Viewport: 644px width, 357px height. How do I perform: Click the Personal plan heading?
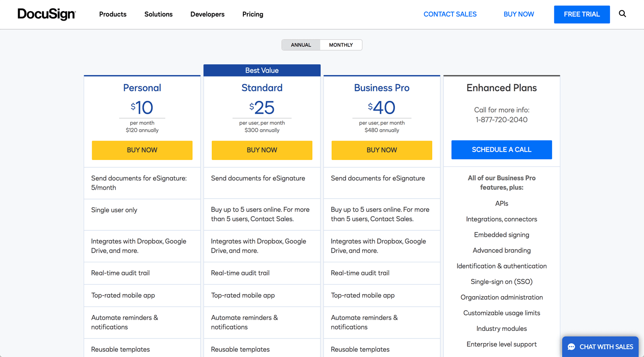pos(142,88)
